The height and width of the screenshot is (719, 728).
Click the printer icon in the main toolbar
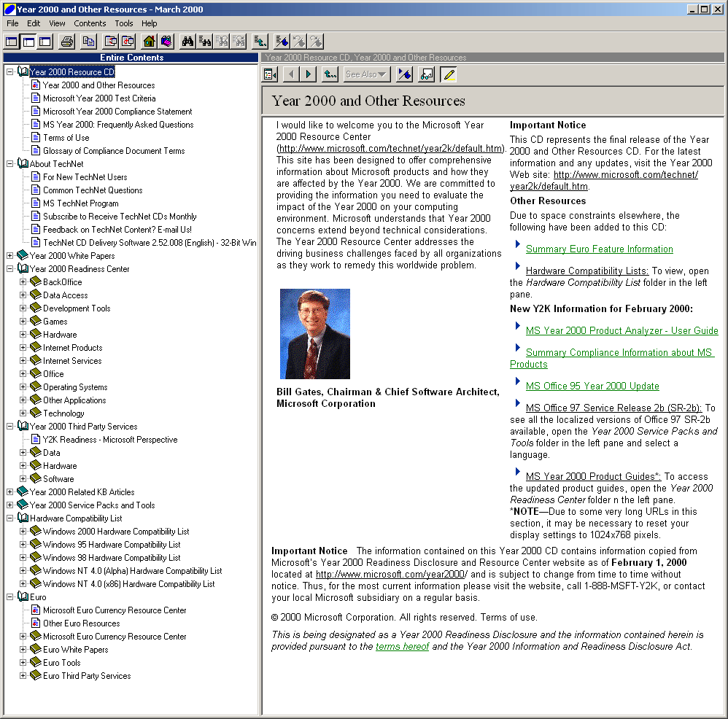(x=67, y=42)
